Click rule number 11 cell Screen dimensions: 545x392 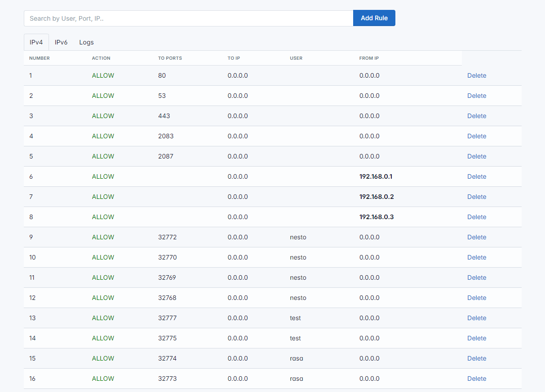point(32,277)
